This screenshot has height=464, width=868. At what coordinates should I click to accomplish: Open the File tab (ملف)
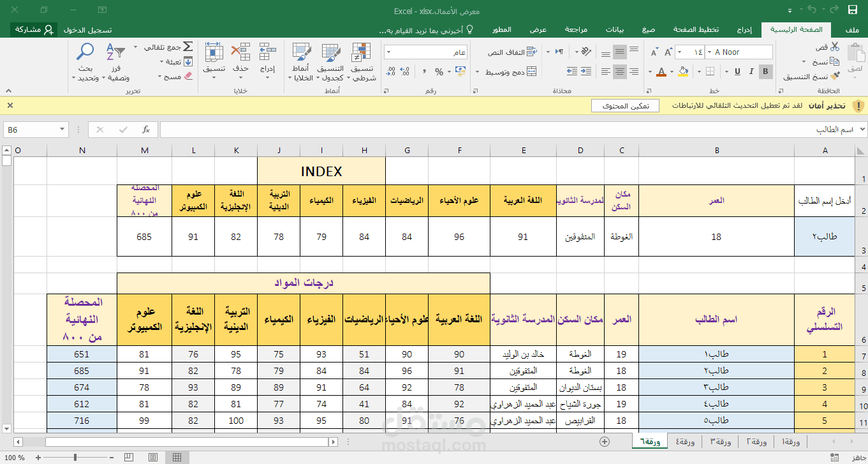point(852,29)
